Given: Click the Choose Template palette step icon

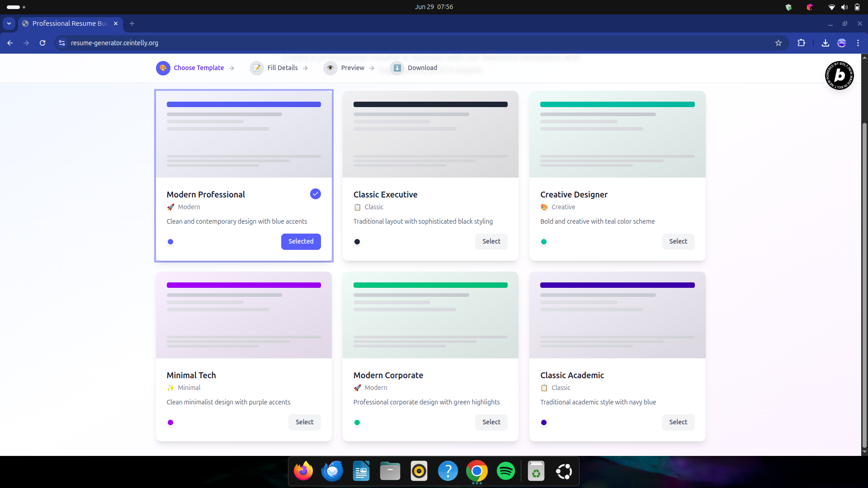Looking at the screenshot, I should (163, 68).
